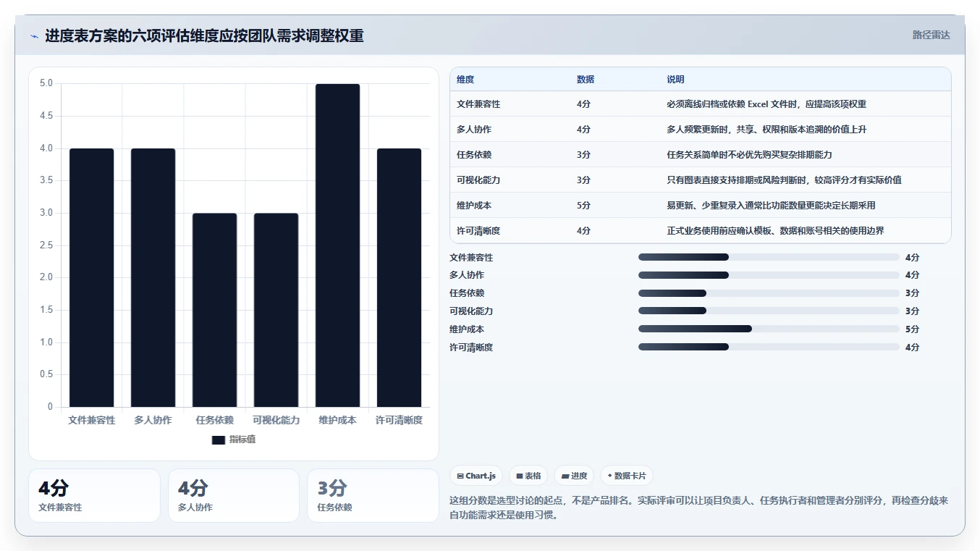This screenshot has width=980, height=551.
Task: Click the lightning icon beside the title
Action: pos(34,36)
